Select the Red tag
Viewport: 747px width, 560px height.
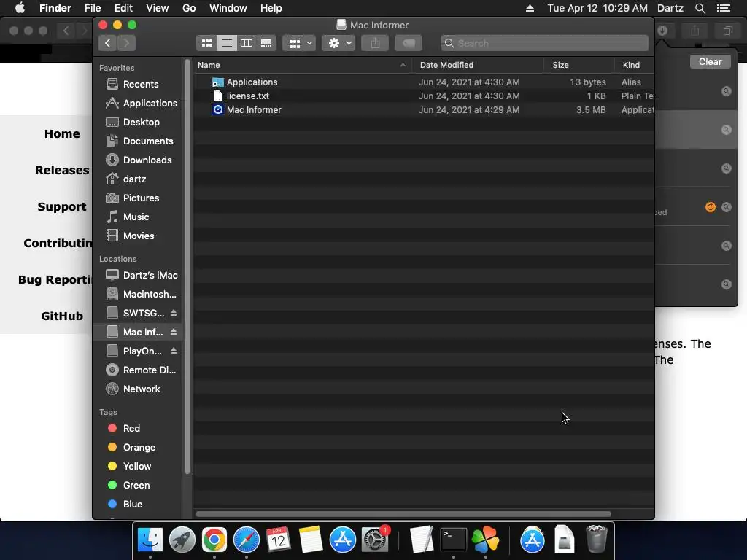138,428
